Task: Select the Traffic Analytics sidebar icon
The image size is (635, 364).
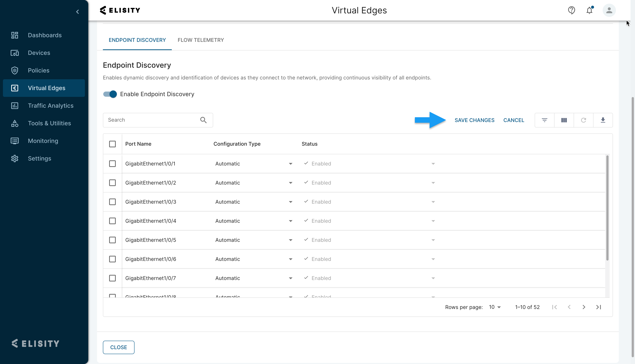Action: tap(15, 105)
